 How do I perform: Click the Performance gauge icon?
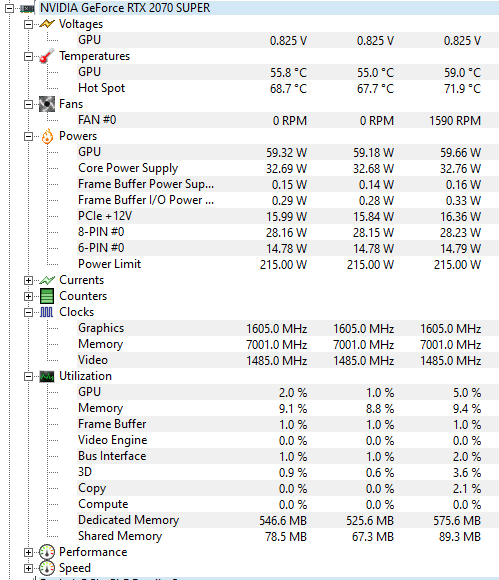(47, 552)
